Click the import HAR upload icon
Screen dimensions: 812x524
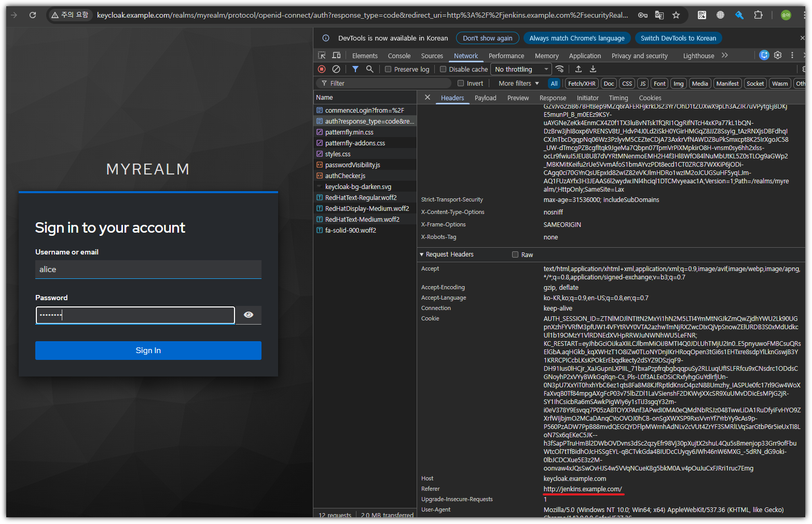[x=579, y=69]
